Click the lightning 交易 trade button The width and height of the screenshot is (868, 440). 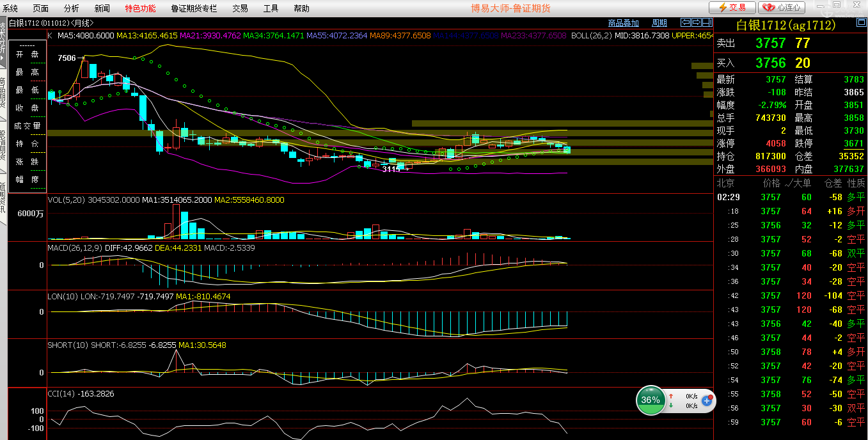(732, 8)
